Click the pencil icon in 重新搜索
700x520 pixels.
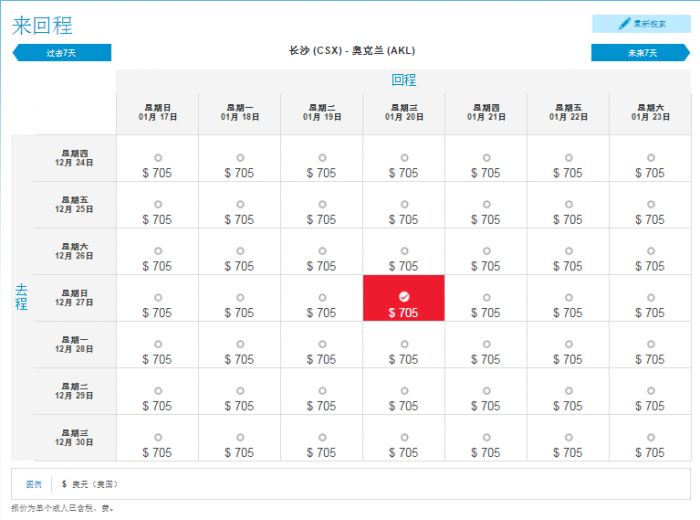click(x=624, y=24)
